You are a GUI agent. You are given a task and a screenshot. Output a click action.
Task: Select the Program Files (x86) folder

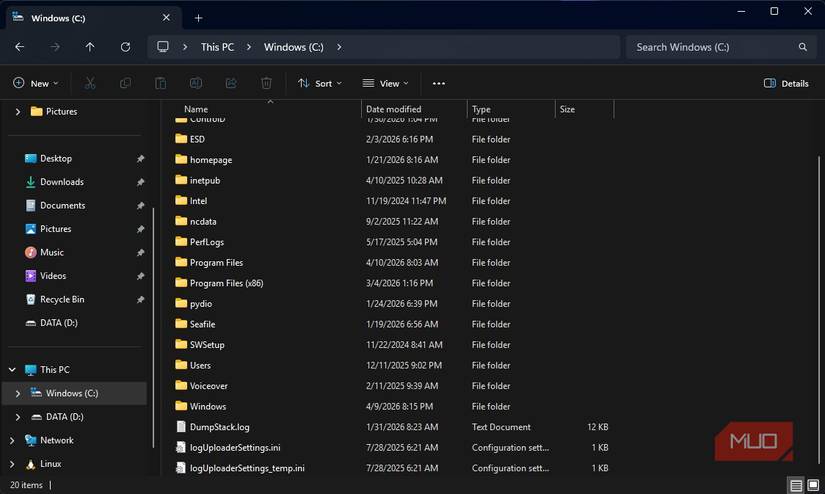tap(226, 283)
